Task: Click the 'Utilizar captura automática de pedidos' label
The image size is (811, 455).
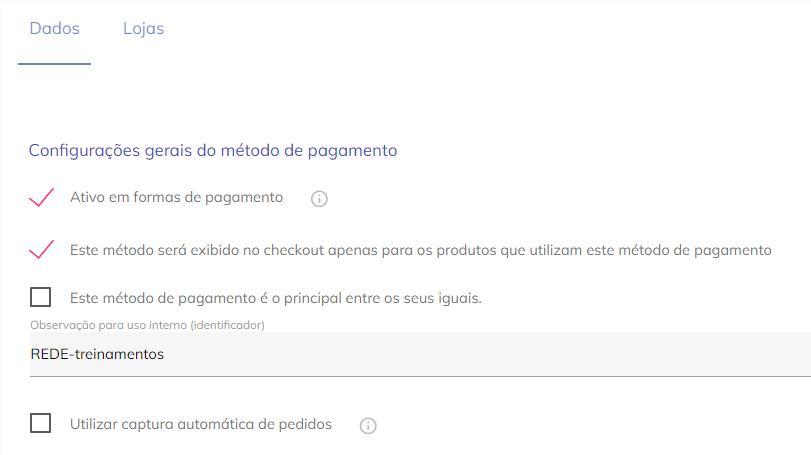Action: (201, 424)
